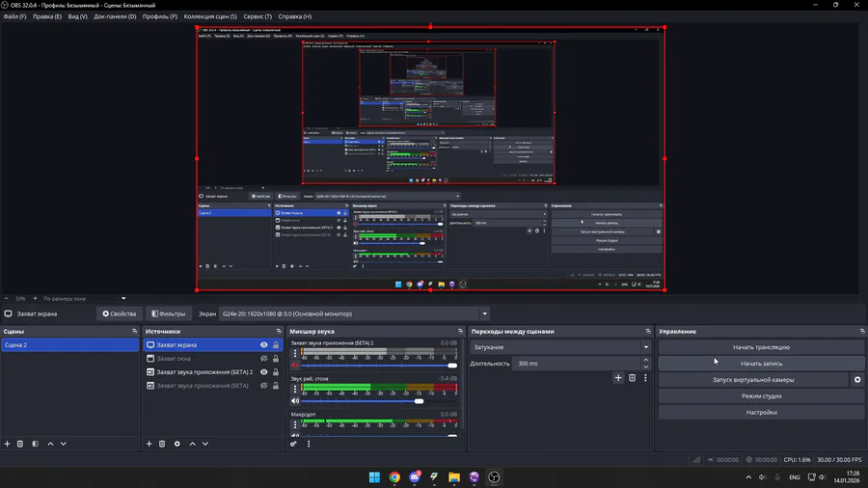Pop out the Управление dock panel

tap(862, 332)
